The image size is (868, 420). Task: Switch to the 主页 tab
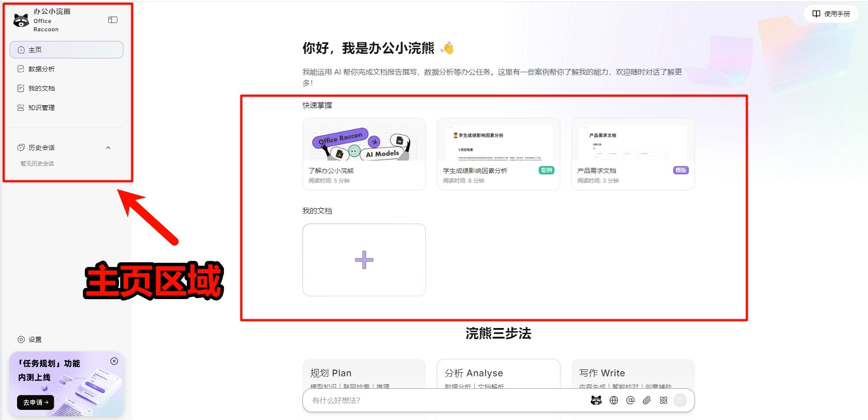tap(35, 49)
